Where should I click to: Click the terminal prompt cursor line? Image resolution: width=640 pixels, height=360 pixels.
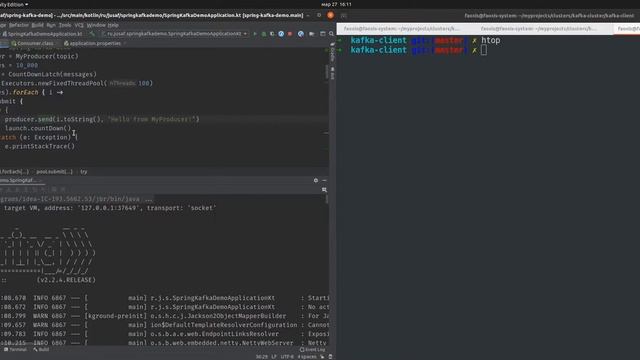click(x=419, y=50)
